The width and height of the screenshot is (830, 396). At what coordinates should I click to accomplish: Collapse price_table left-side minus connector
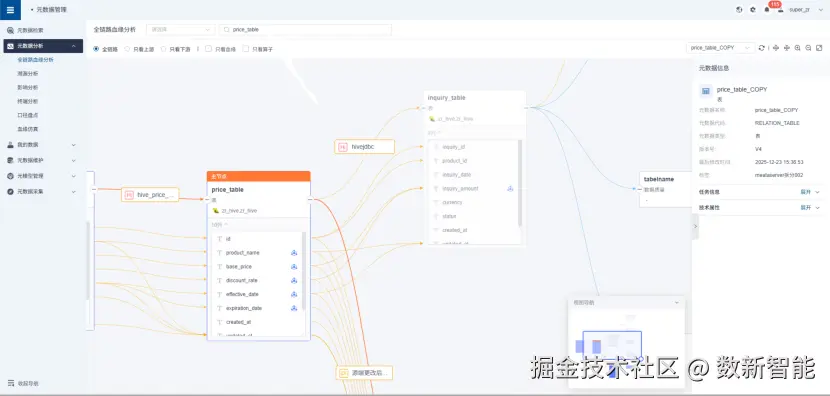(x=207, y=200)
